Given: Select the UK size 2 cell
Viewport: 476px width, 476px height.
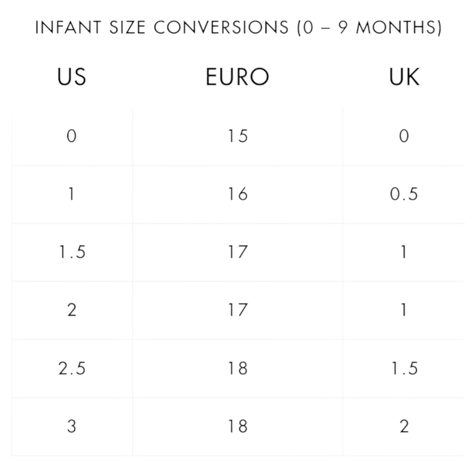Looking at the screenshot, I should (x=404, y=426).
